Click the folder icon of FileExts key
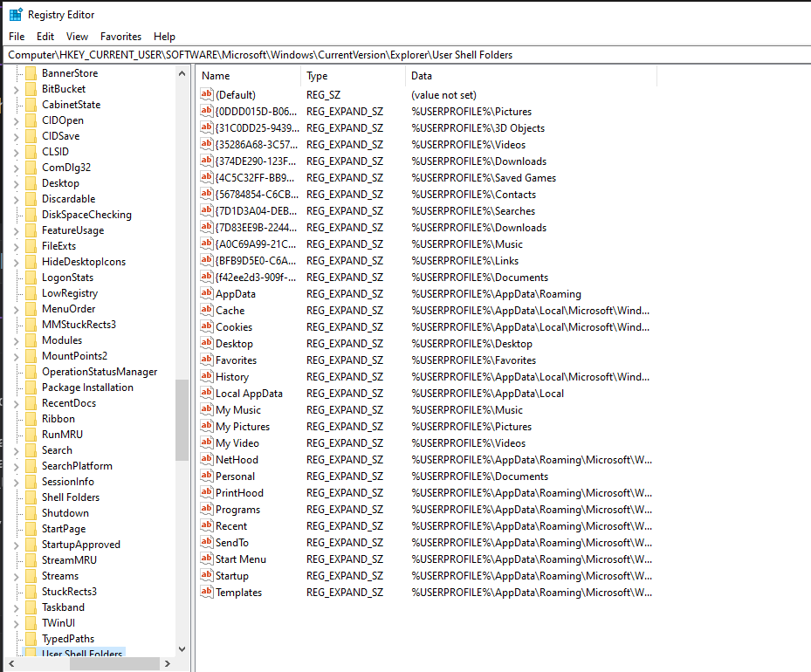811x672 pixels. coord(31,246)
